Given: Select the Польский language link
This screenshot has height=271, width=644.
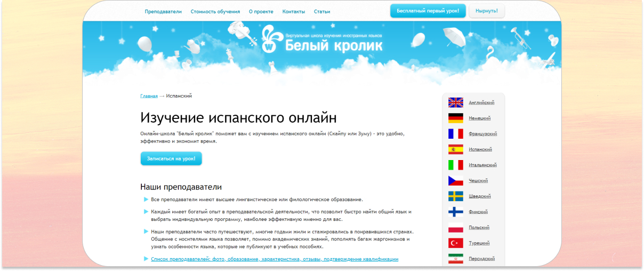Looking at the screenshot, I should (479, 227).
